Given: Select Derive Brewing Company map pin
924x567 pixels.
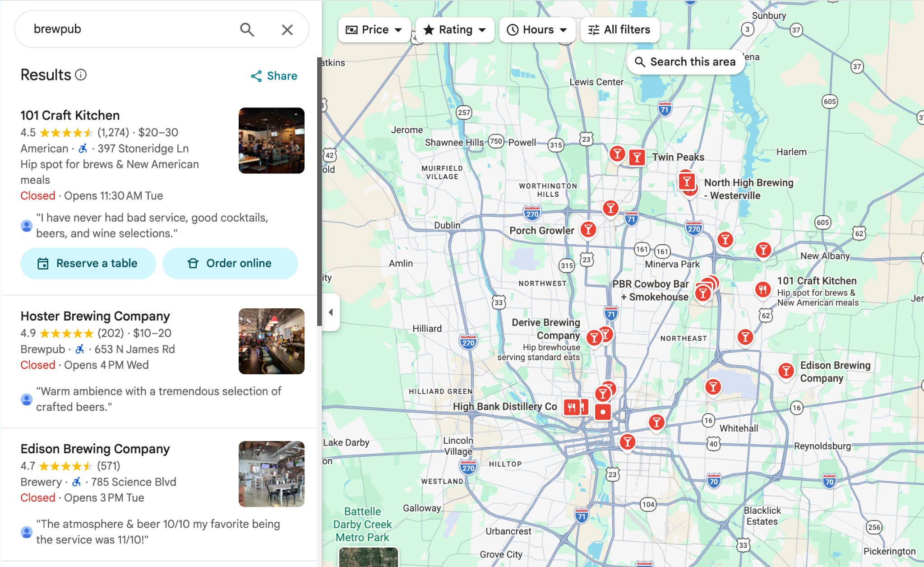Looking at the screenshot, I should pos(594,337).
